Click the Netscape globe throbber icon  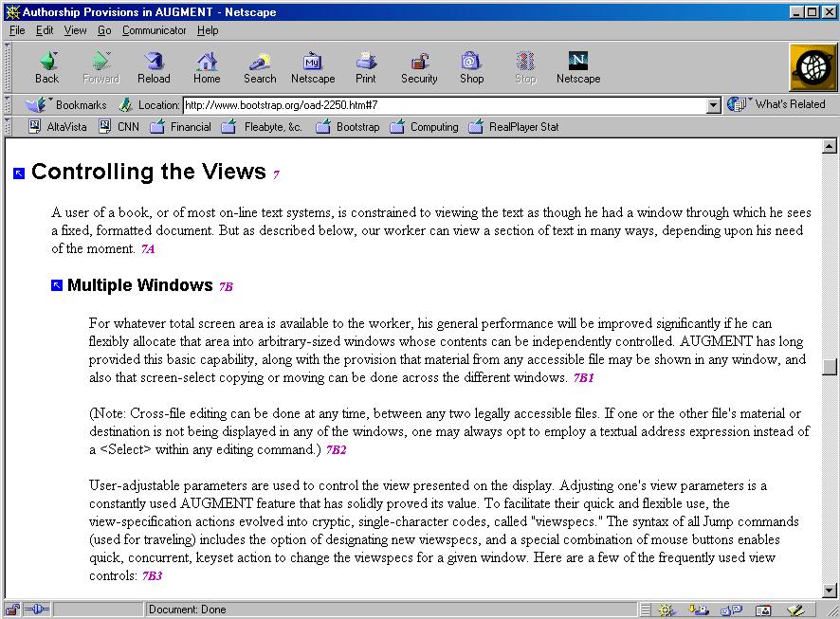pos(813,67)
